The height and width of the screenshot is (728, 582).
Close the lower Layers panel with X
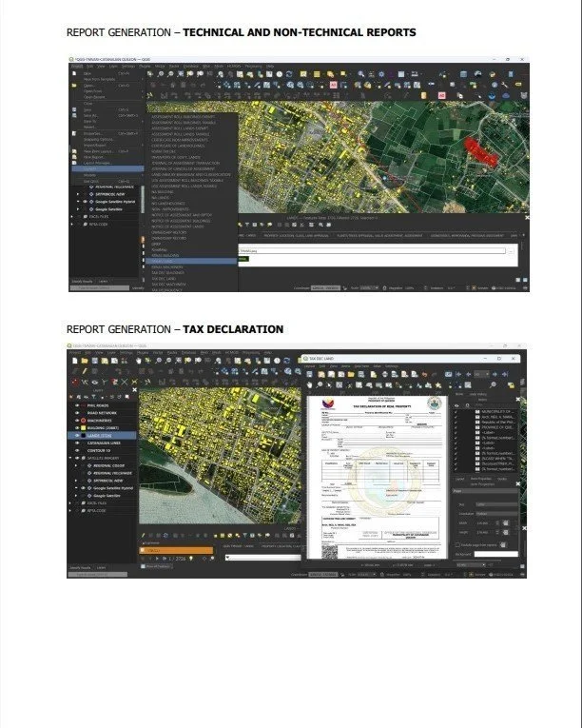pyautogui.click(x=135, y=390)
